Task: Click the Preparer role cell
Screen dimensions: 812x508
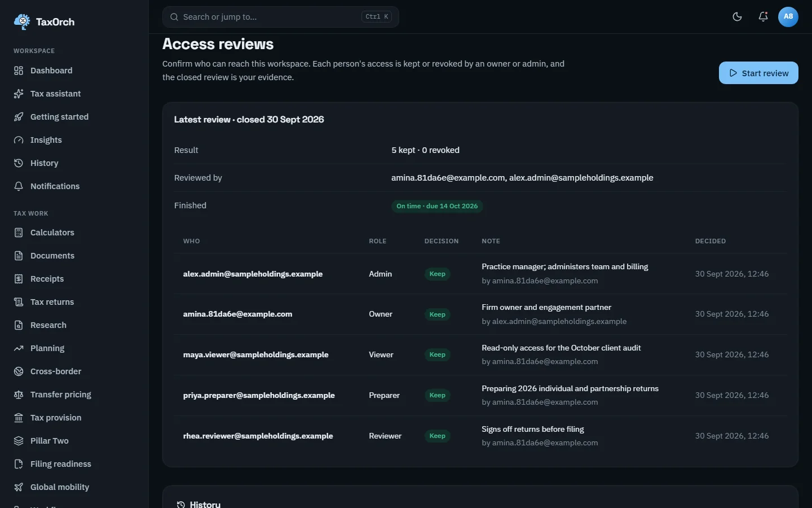Action: pyautogui.click(x=384, y=395)
